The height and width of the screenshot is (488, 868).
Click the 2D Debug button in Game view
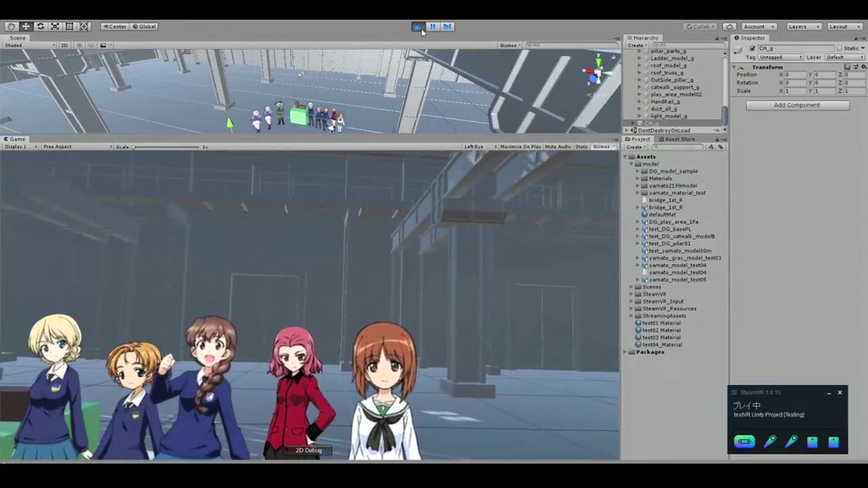click(308, 450)
